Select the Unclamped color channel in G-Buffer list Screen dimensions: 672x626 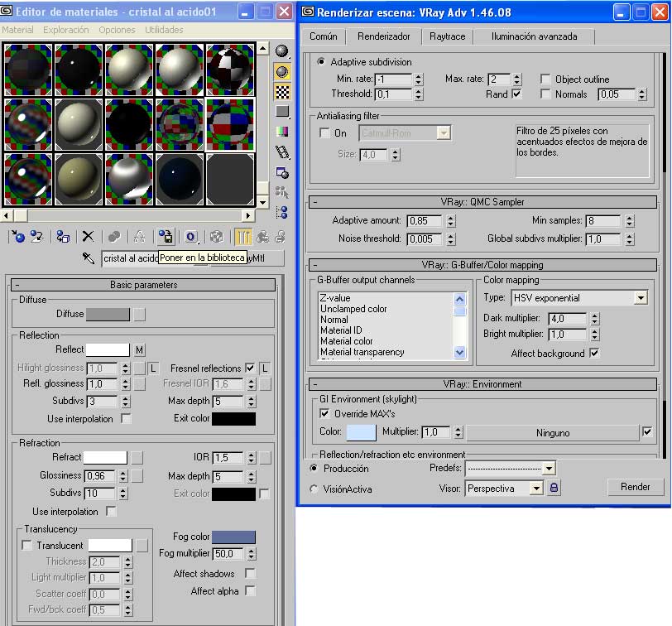click(353, 309)
